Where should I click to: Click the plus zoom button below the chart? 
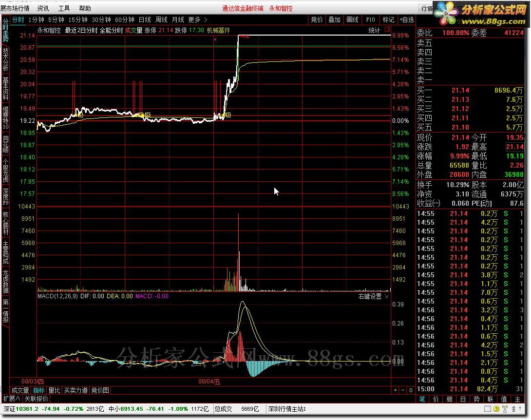pos(395,390)
